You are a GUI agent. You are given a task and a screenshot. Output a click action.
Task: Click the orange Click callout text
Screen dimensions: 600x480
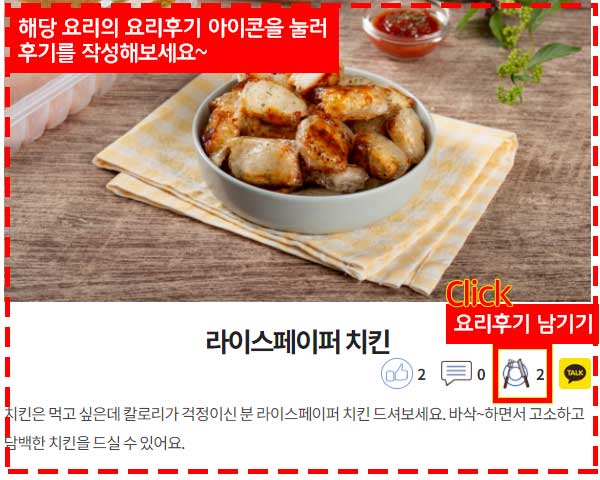pyautogui.click(x=478, y=293)
